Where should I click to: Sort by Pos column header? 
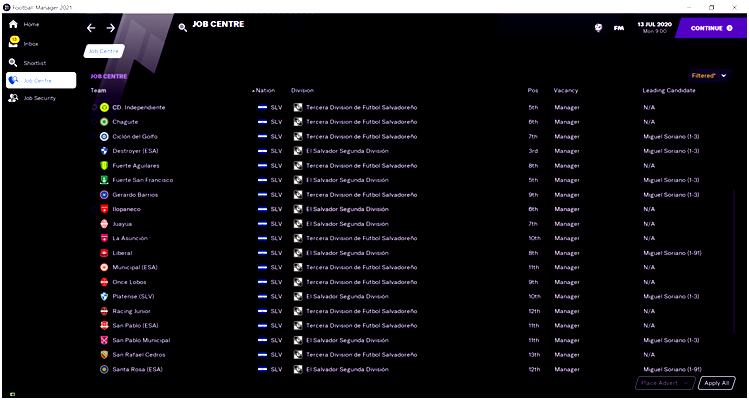point(533,90)
